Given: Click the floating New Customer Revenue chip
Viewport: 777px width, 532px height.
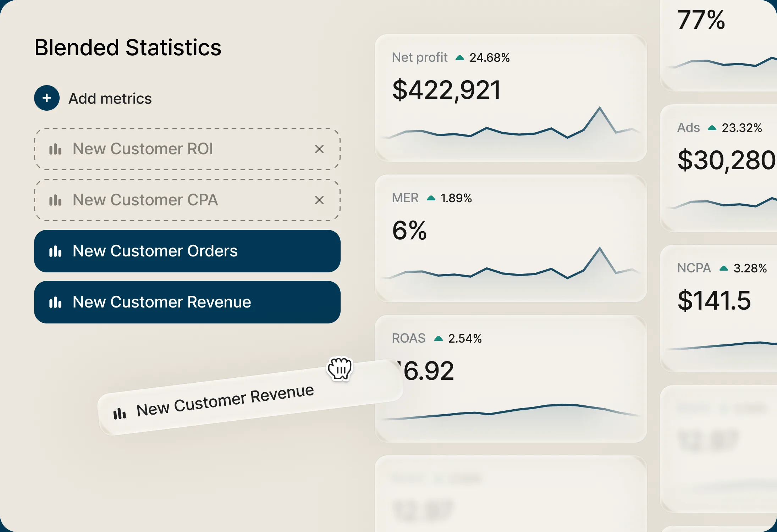Looking at the screenshot, I should 250,398.
